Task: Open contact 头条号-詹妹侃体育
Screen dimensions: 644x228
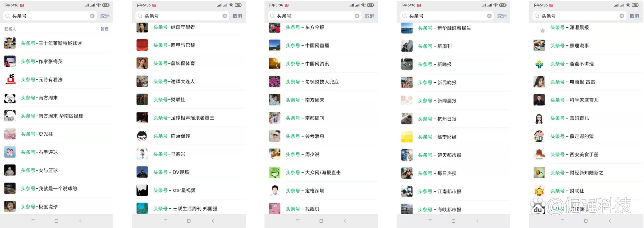Action: pos(189,63)
